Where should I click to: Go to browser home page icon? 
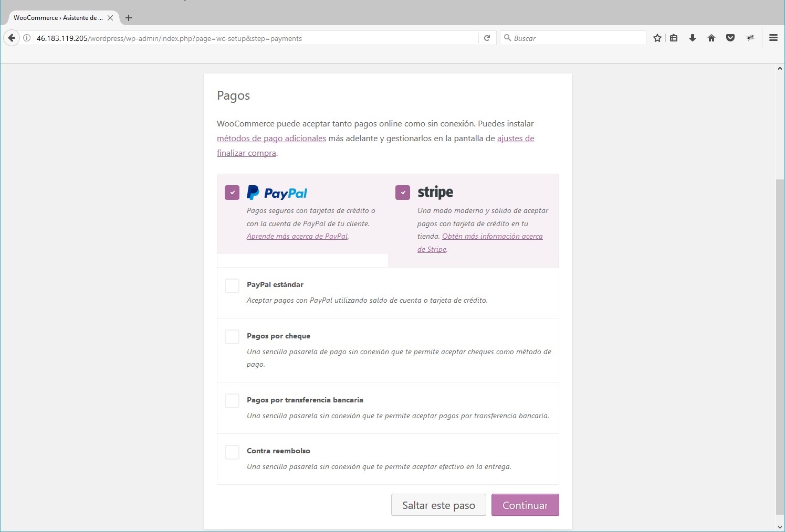711,38
